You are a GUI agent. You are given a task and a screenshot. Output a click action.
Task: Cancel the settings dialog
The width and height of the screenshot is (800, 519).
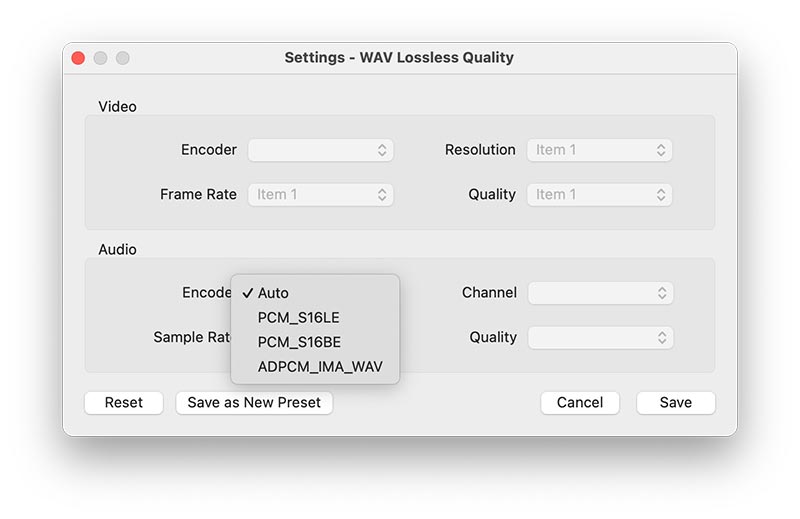(x=580, y=402)
